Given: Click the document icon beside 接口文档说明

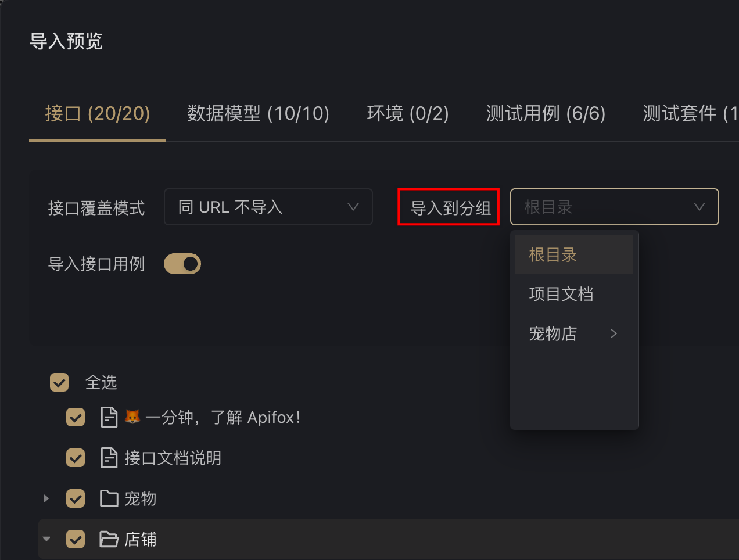Looking at the screenshot, I should [x=109, y=458].
